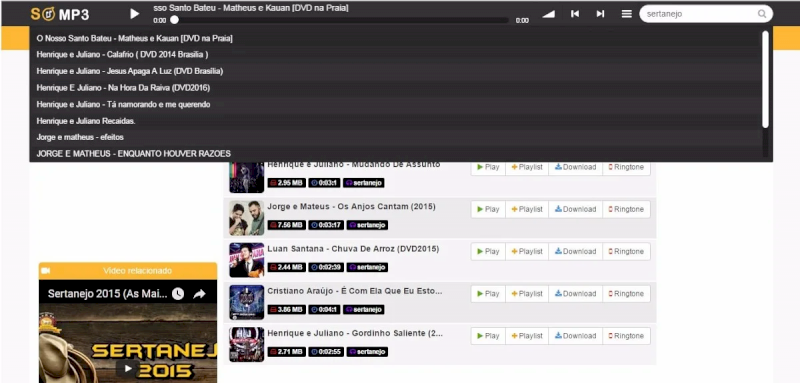This screenshot has height=383, width=800.
Task: Click sertanejo tag under Chuva De Arroz
Action: [x=367, y=267]
